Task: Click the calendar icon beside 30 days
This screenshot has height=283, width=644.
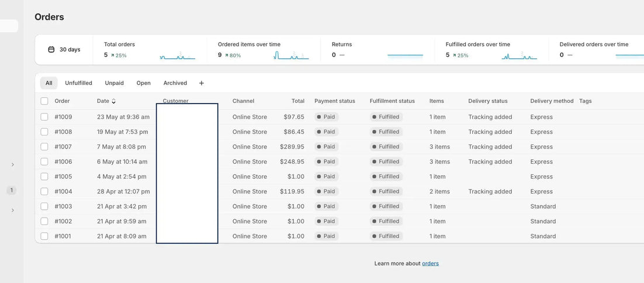Action: [51, 50]
